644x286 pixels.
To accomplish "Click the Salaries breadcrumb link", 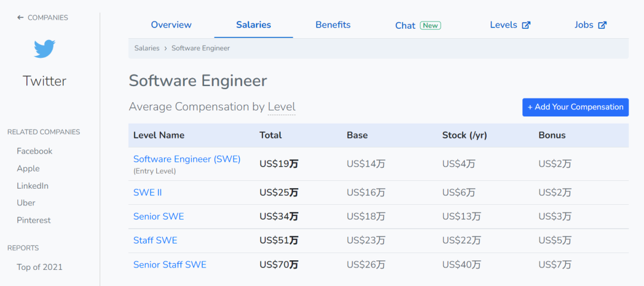I will tap(147, 48).
